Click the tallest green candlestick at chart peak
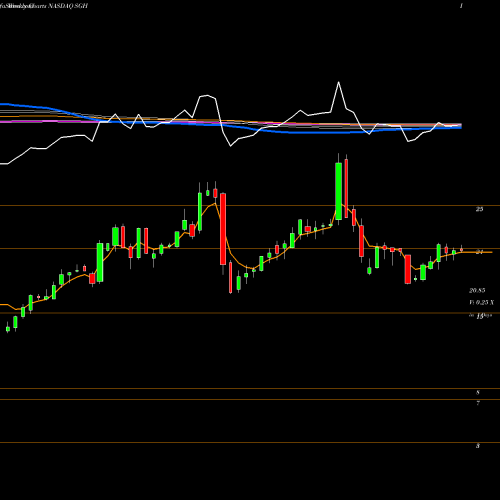This screenshot has height=500, width=500. 338,191
